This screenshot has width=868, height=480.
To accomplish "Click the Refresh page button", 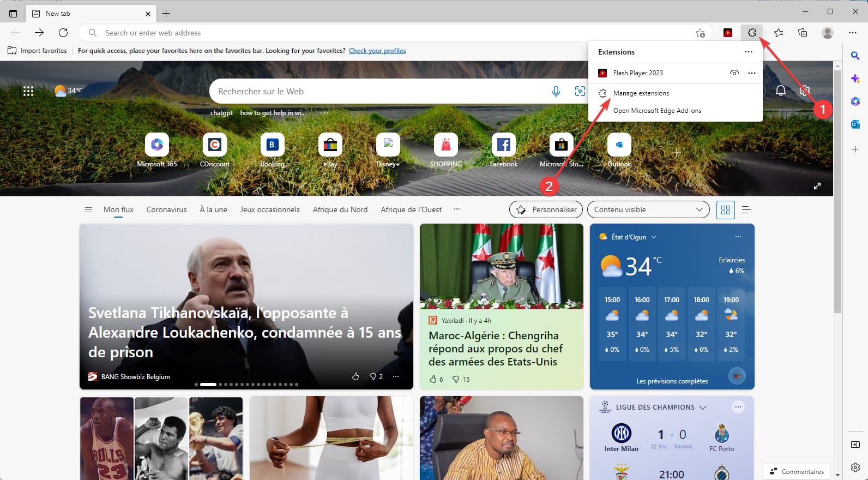I will click(x=63, y=33).
